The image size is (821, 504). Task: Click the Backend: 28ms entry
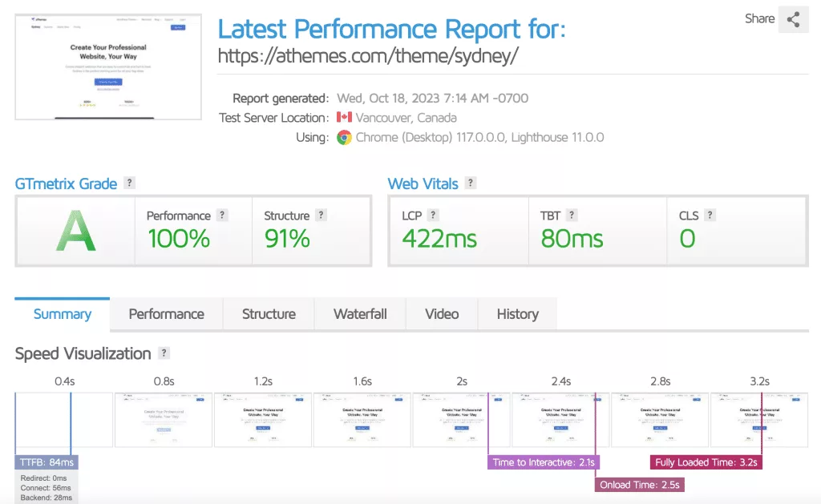(46, 498)
